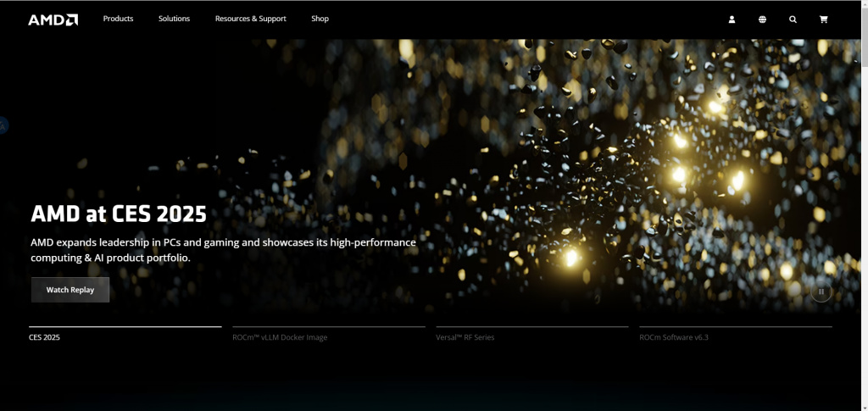Open the Resources & Support menu
This screenshot has width=868, height=411.
click(250, 19)
